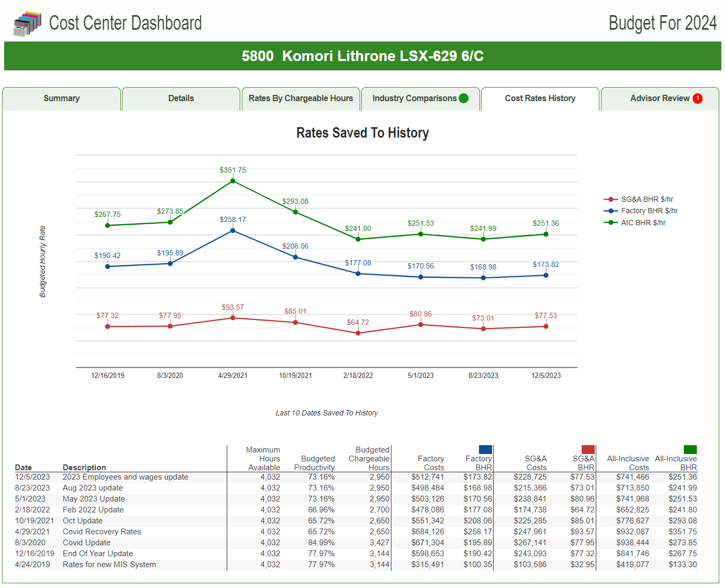Select the Covid Update row description
The height and width of the screenshot is (588, 725).
[x=87, y=543]
